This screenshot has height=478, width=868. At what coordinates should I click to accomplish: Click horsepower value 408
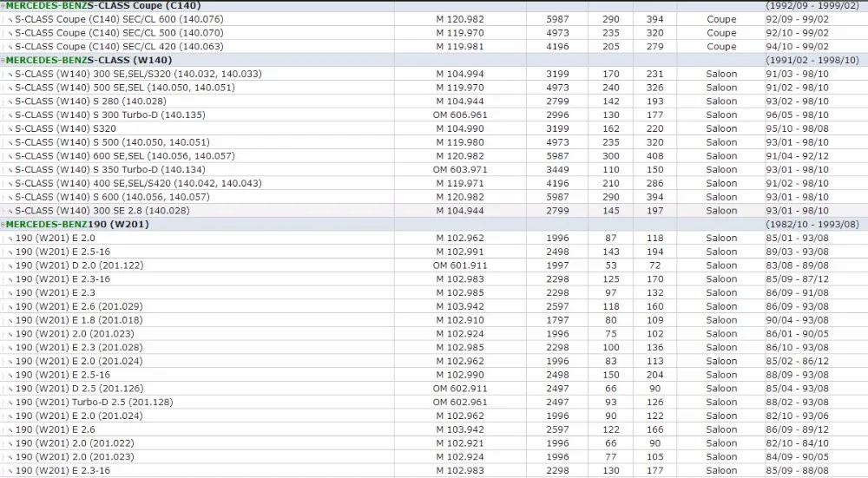(x=654, y=156)
